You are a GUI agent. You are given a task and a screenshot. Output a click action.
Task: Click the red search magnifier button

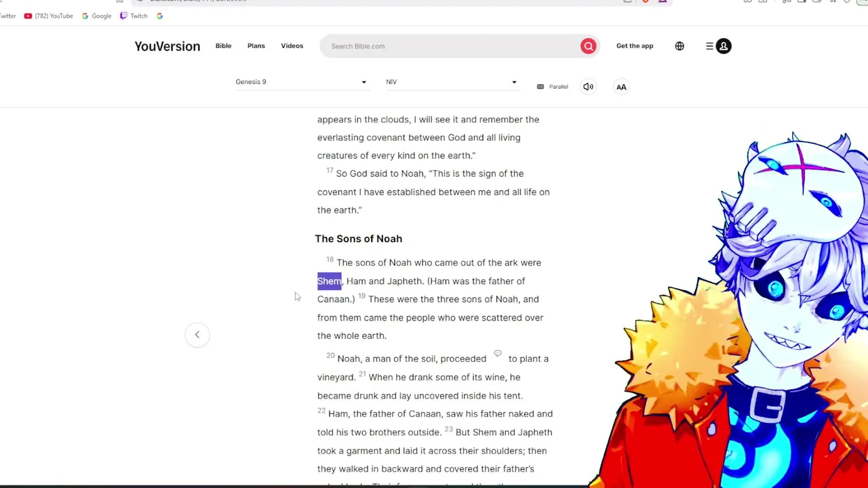pos(588,46)
